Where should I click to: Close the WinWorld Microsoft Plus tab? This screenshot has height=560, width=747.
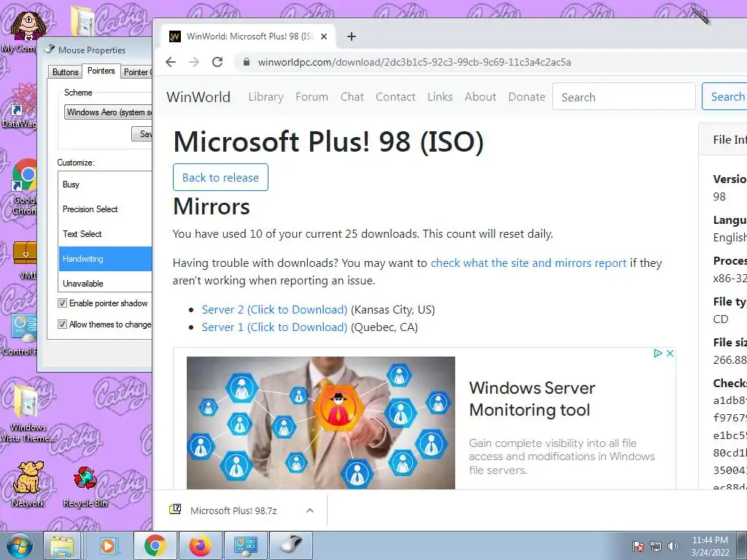pyautogui.click(x=324, y=36)
